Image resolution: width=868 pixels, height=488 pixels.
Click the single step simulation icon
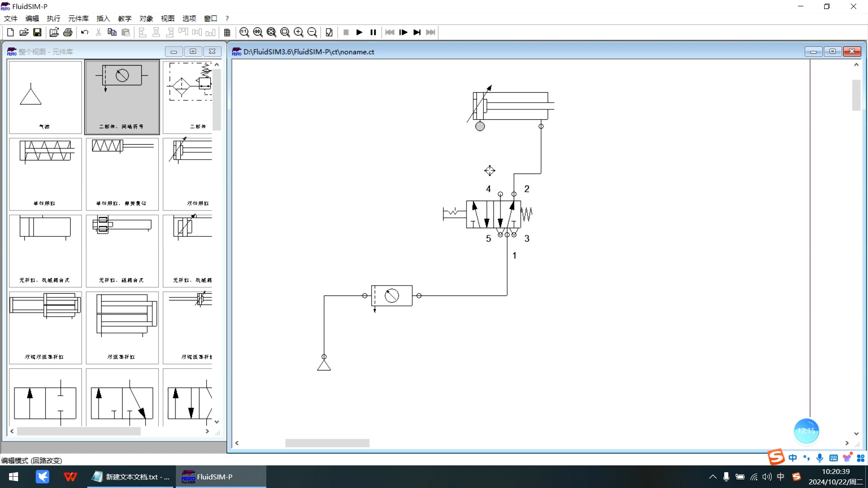(403, 32)
